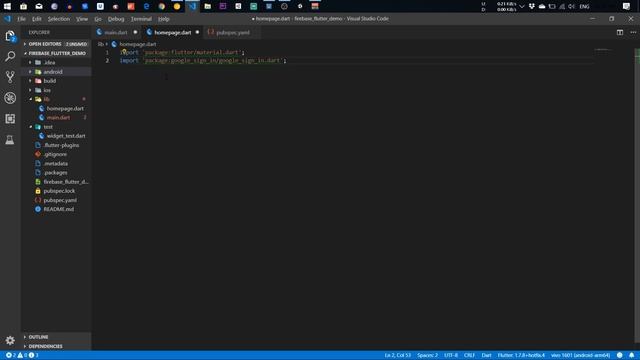Screen dimensions: 640x360
Task: Open the Terminal menu
Action: pos(141,19)
